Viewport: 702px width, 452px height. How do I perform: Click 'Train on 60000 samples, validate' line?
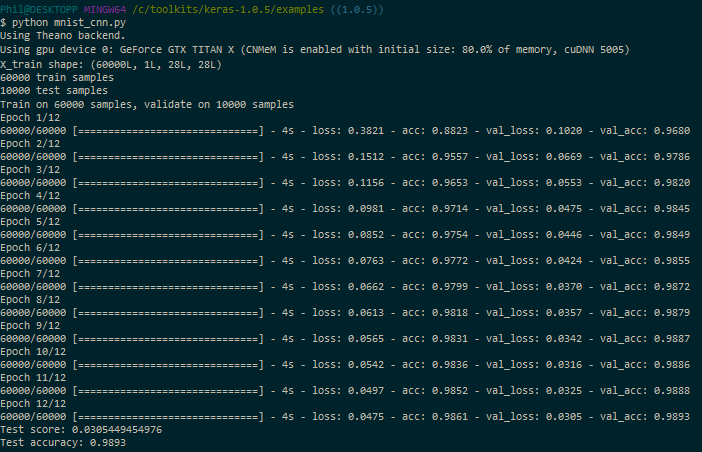[x=147, y=105]
